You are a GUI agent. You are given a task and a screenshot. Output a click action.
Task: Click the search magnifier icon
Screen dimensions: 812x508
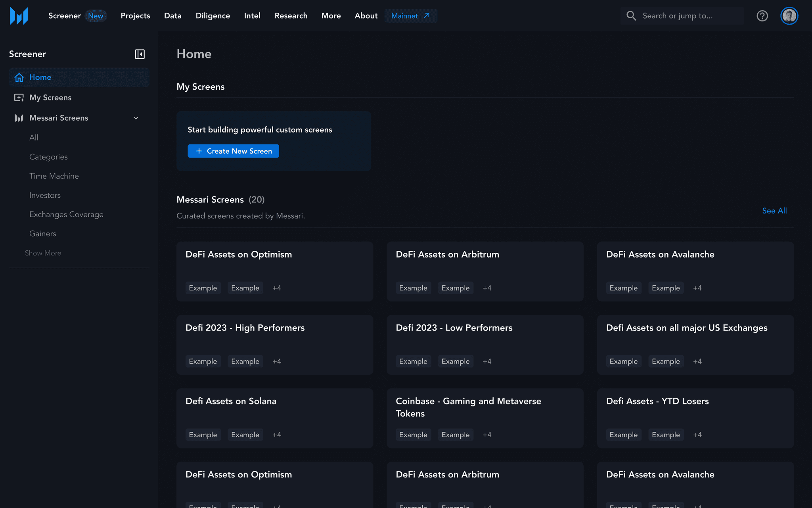click(x=631, y=16)
